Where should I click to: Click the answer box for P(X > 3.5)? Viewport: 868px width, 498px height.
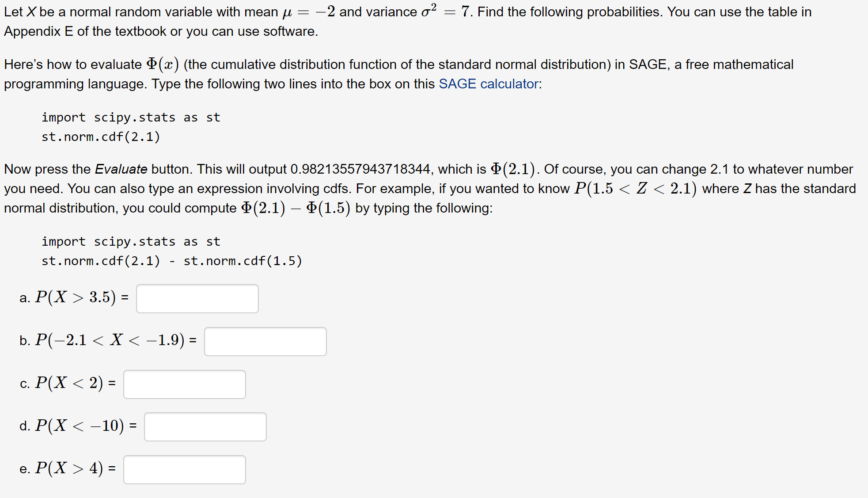pos(197,299)
